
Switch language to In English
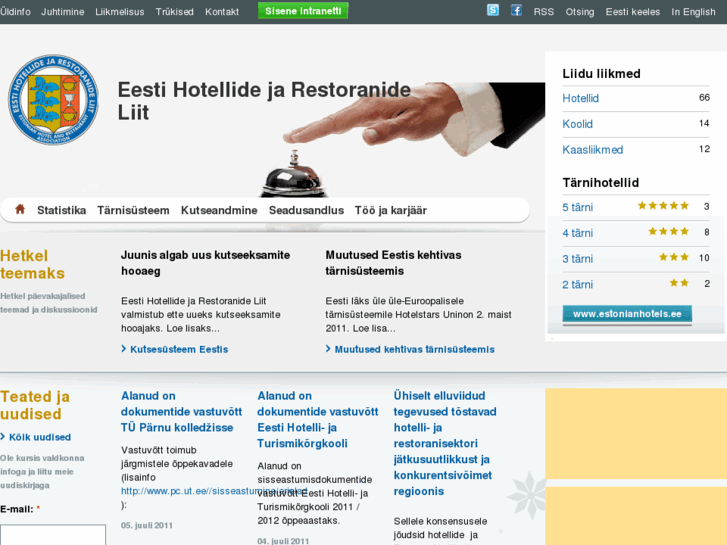(693, 12)
